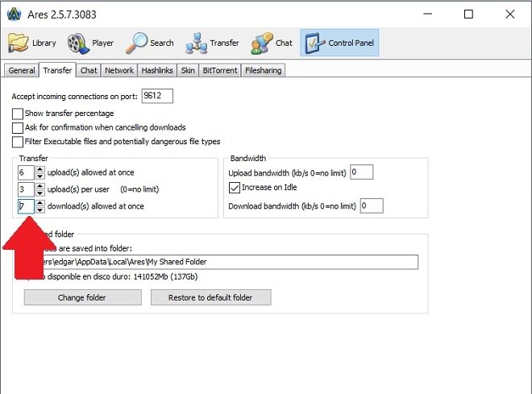The height and width of the screenshot is (394, 532).
Task: Increase uploads per user
Action: click(40, 186)
